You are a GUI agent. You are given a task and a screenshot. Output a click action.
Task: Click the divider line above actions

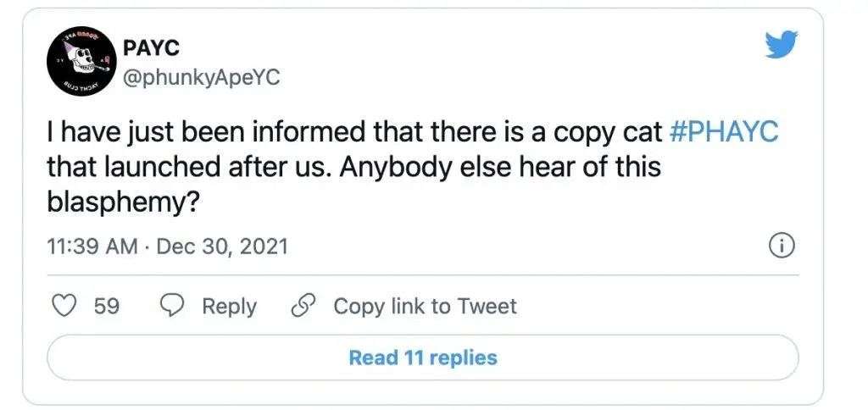pos(423,275)
